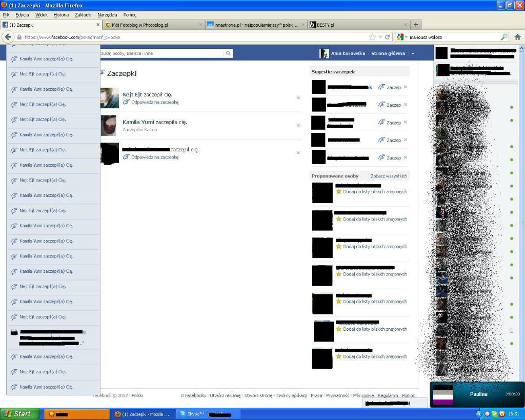Click the green checkmark tray icon

click(494, 414)
